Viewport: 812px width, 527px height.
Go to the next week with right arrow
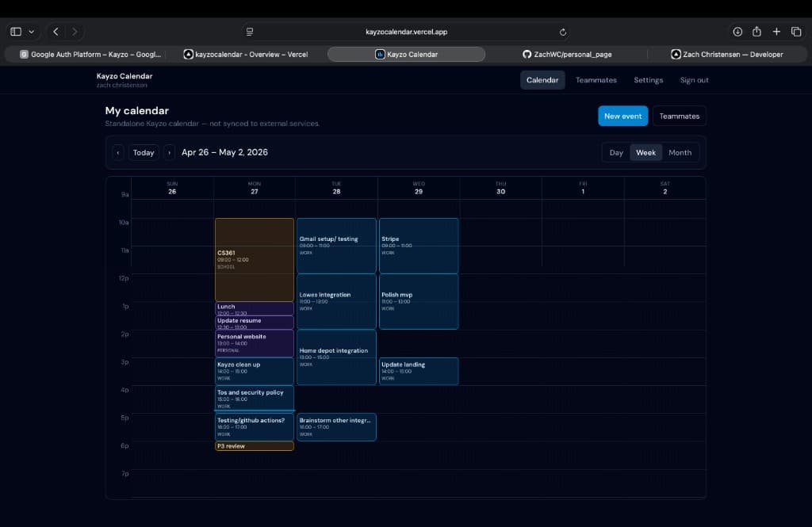tap(168, 152)
